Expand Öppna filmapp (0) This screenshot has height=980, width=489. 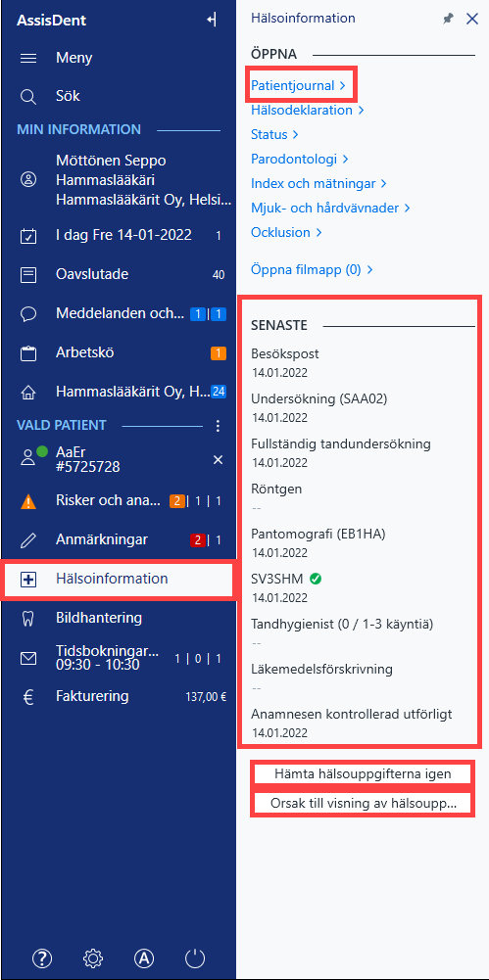click(x=312, y=270)
